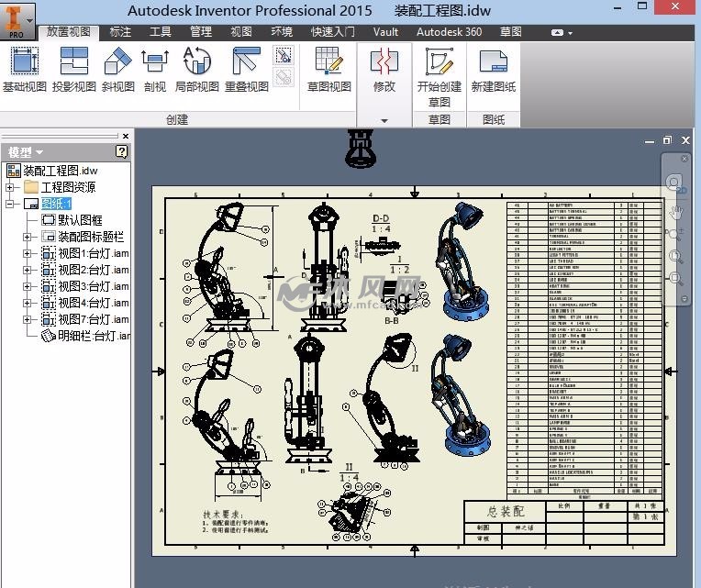This screenshot has width=701, height=588.
Task: Open the Inventor application menu button
Action: 17,18
